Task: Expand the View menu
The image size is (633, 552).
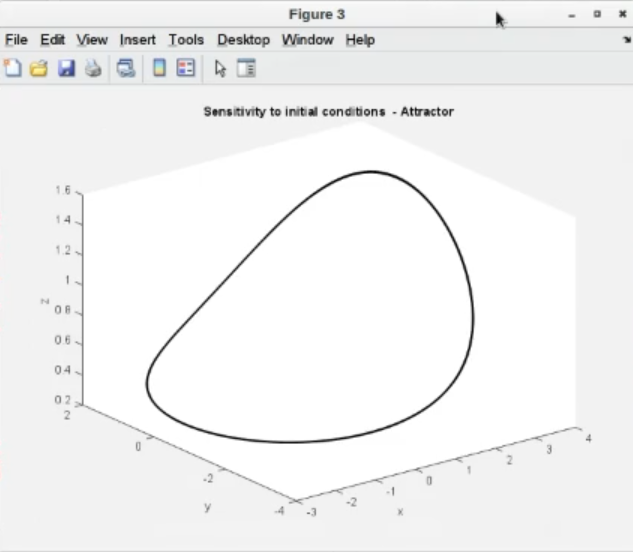Action: pyautogui.click(x=92, y=40)
